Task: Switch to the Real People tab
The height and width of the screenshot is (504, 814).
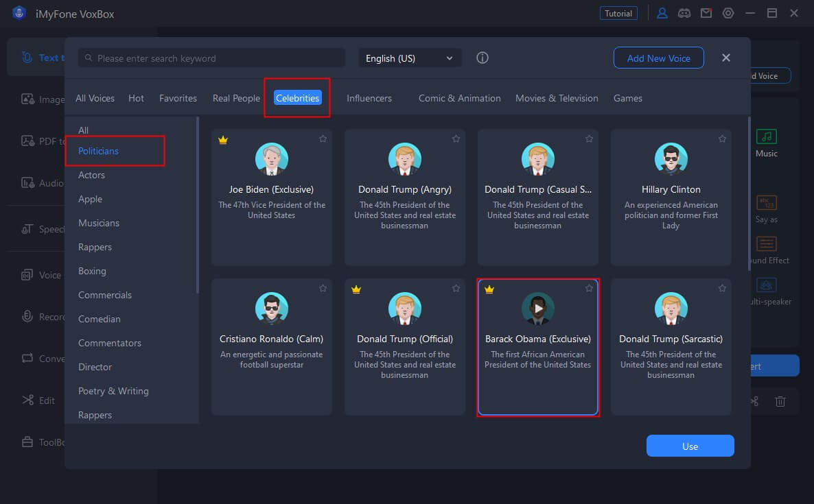Action: pyautogui.click(x=236, y=98)
